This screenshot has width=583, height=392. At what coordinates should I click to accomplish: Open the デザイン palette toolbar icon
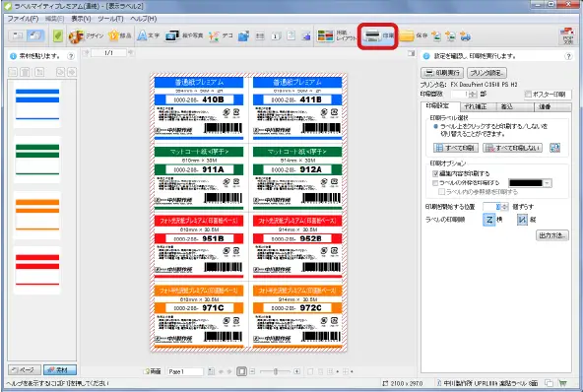tap(76, 36)
